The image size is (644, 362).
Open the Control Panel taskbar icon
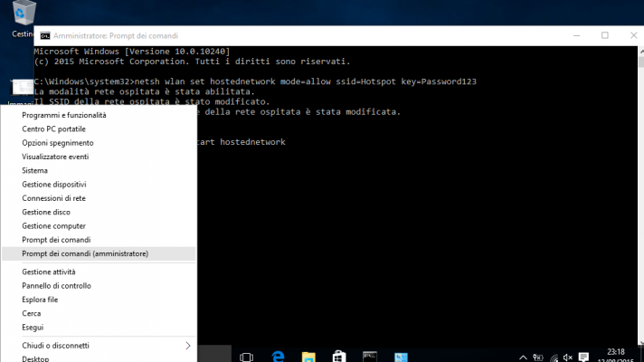(401, 357)
